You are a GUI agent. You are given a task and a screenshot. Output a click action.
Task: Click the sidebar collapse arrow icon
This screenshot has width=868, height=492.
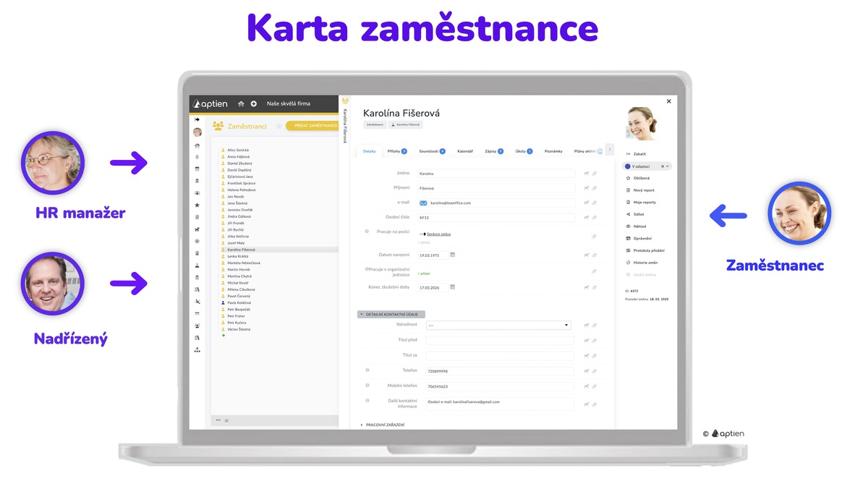(x=197, y=119)
